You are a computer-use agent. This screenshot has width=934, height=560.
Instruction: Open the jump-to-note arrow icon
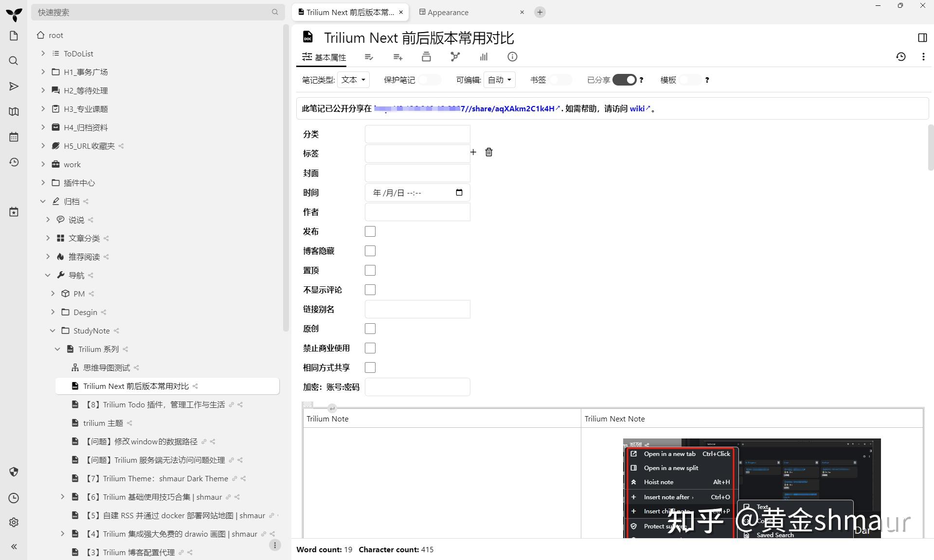[x=14, y=86]
